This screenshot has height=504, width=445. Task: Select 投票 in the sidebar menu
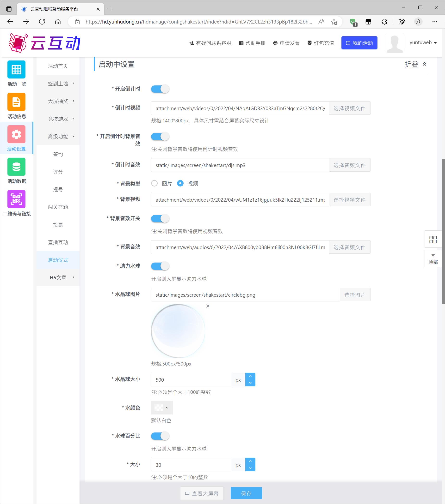58,225
